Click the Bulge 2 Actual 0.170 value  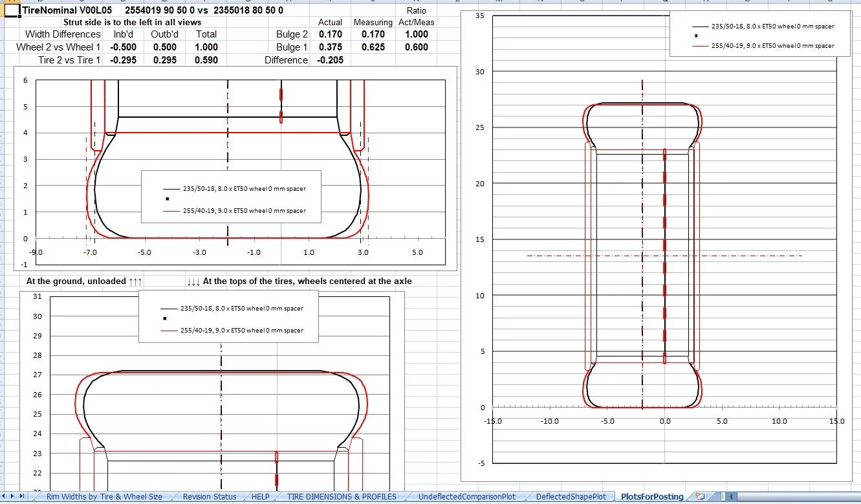[x=330, y=34]
